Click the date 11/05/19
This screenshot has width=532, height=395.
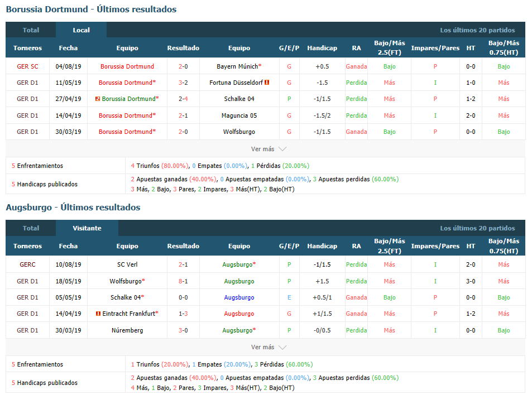tap(68, 83)
